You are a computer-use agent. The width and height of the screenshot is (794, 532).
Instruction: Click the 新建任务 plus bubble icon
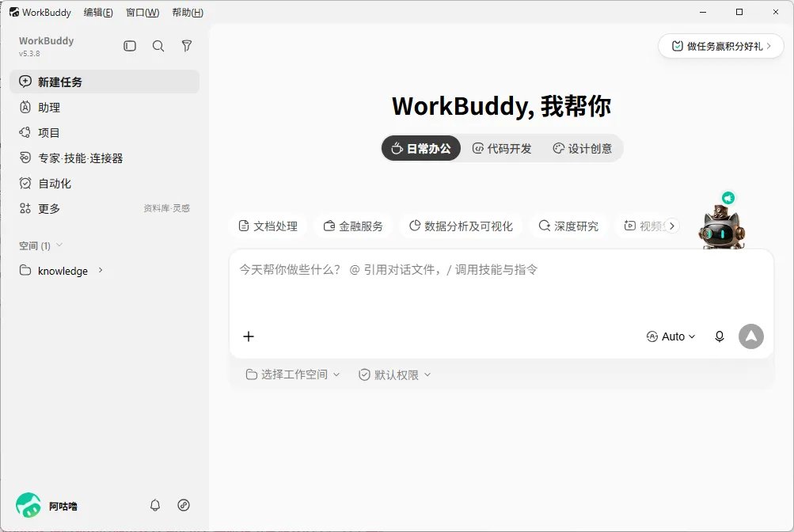(x=25, y=82)
